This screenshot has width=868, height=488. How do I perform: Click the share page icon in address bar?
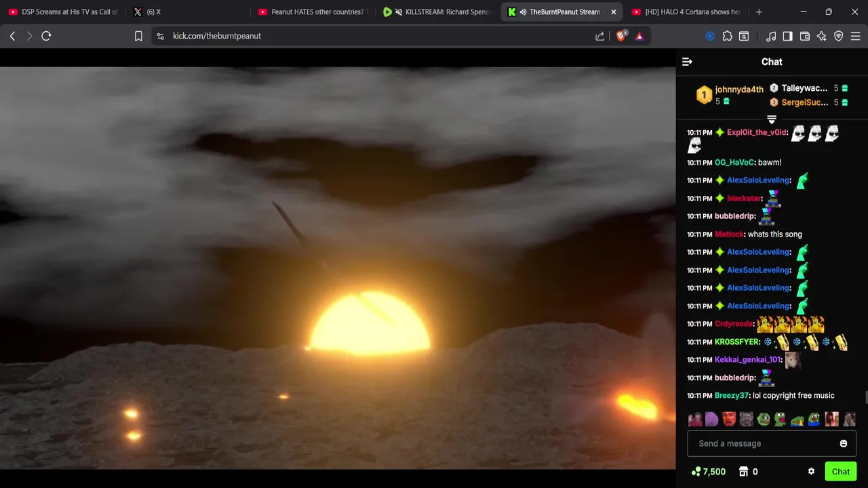click(x=600, y=36)
